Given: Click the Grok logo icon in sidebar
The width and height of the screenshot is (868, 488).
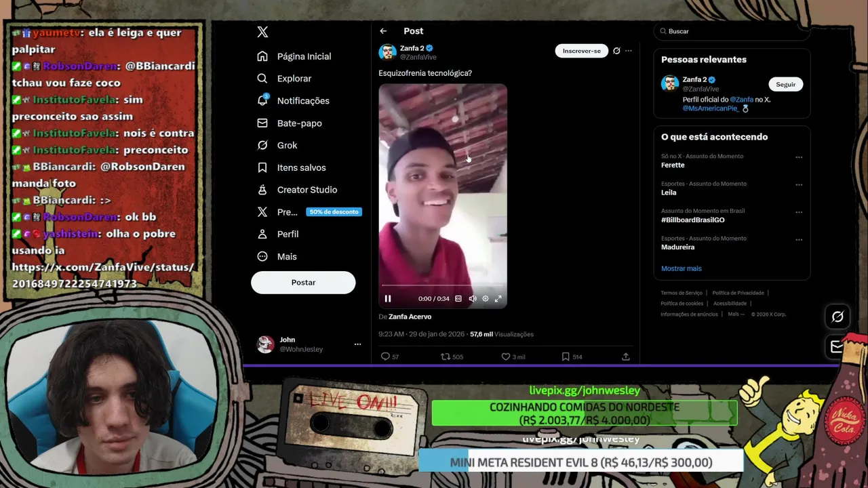Looking at the screenshot, I should pos(262,145).
